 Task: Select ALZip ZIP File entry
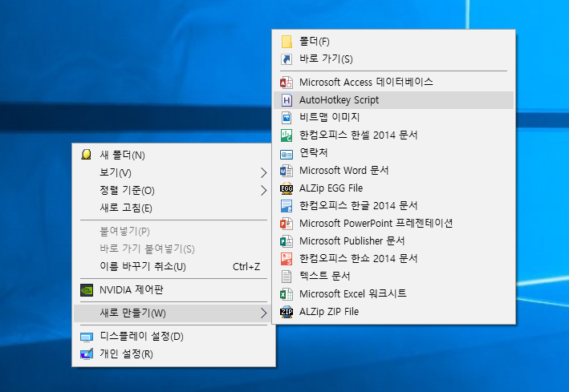tap(393, 312)
